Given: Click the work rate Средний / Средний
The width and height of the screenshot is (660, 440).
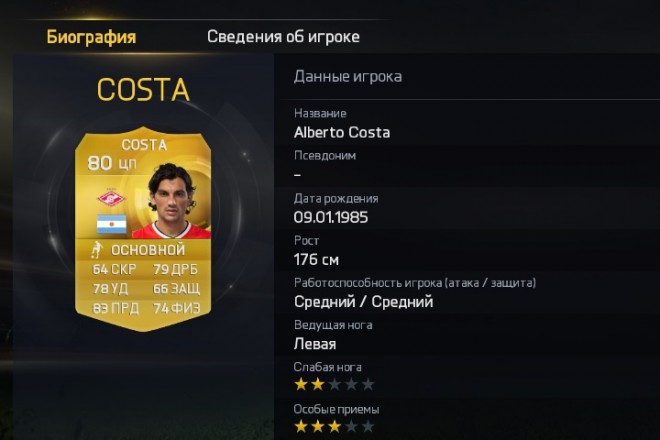Looking at the screenshot, I should point(364,302).
